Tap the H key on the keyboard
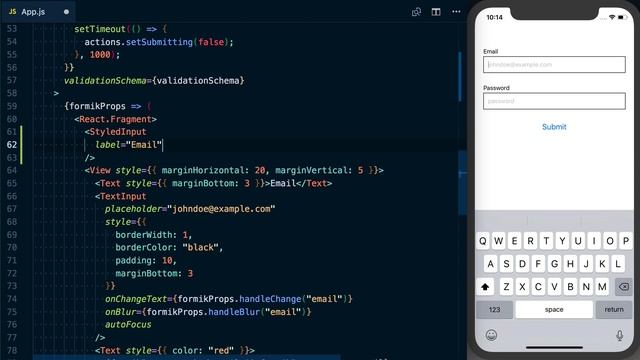 coord(570,264)
